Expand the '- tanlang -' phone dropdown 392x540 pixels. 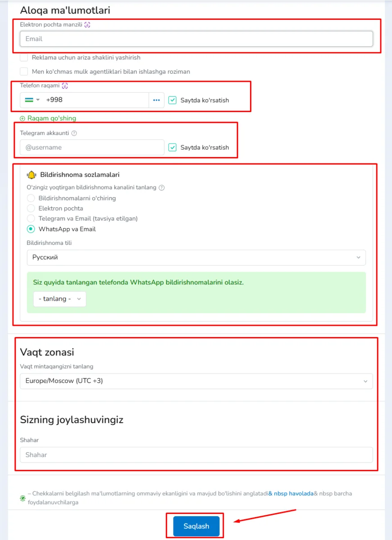[60, 299]
